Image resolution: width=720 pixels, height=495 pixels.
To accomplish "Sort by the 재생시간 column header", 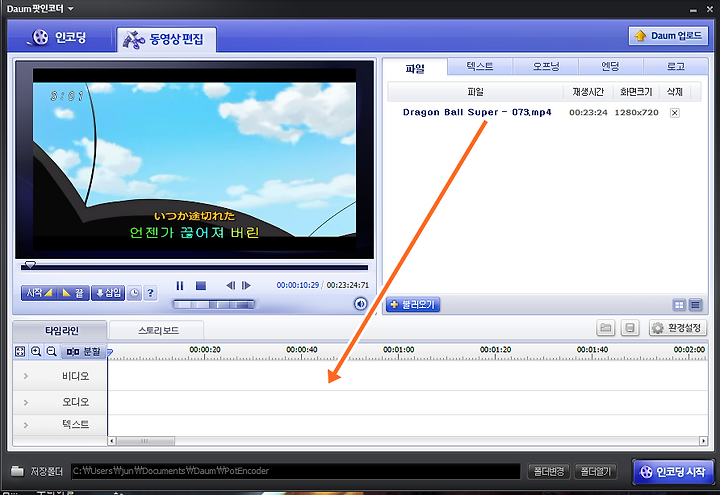I will tap(588, 92).
